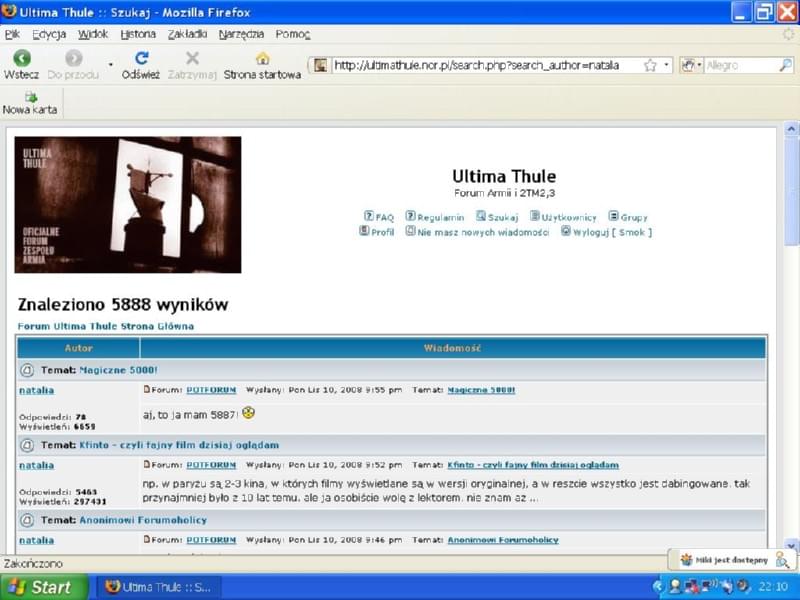Viewport: 800px width, 600px height.
Task: Click the 'Zakończono' status bar text
Action: coord(33,564)
